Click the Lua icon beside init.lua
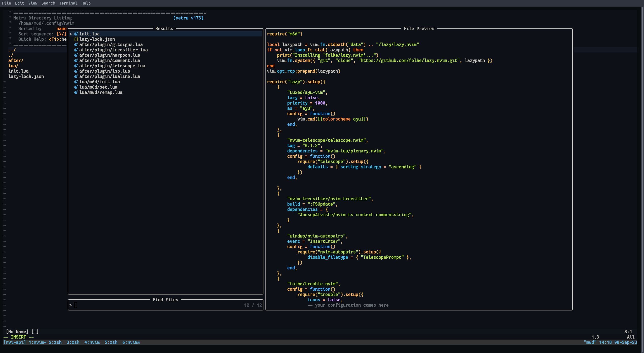The width and height of the screenshot is (644, 353). click(76, 34)
